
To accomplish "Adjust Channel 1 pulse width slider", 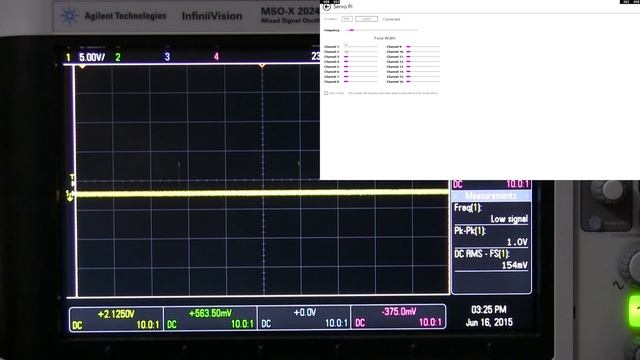I will pyautogui.click(x=361, y=47).
